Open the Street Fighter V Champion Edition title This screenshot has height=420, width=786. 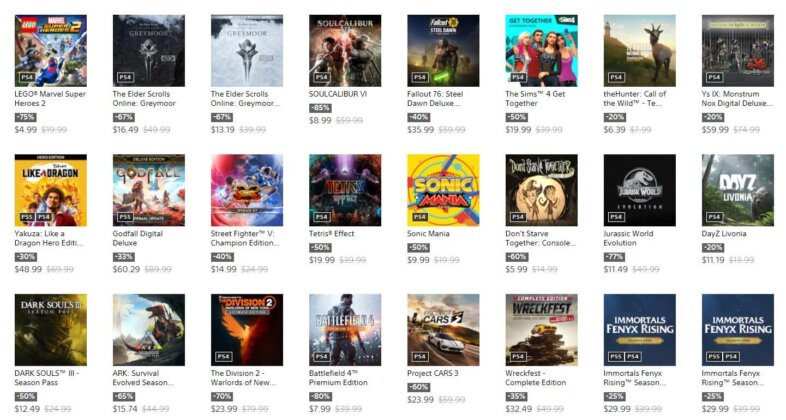click(x=245, y=238)
